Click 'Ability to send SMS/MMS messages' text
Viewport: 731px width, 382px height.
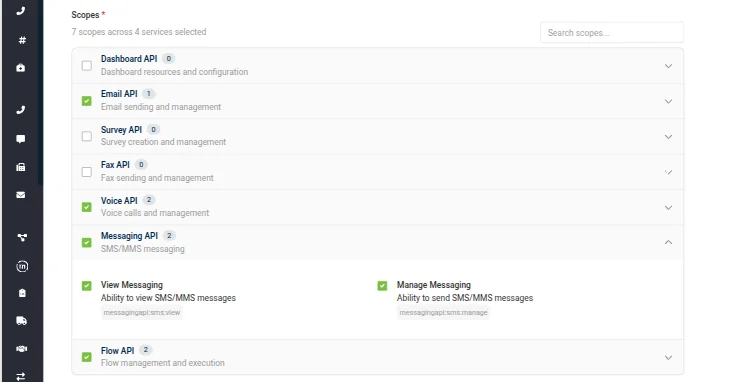point(465,298)
